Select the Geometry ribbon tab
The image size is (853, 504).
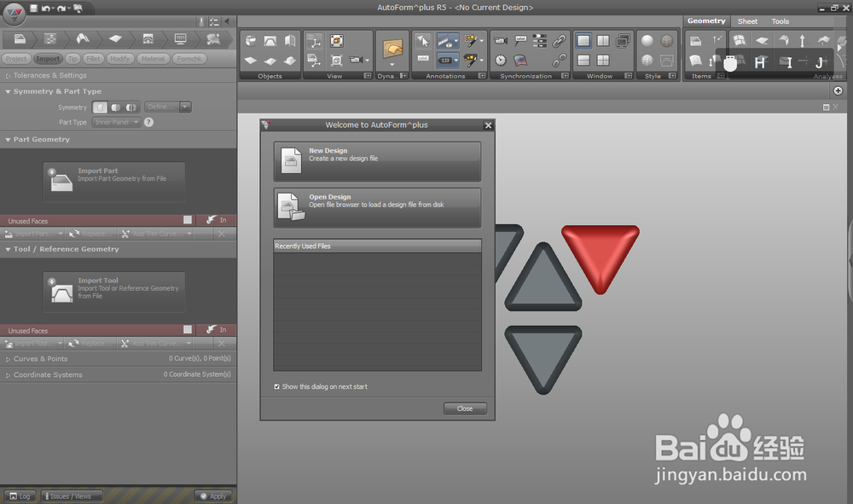click(x=706, y=20)
